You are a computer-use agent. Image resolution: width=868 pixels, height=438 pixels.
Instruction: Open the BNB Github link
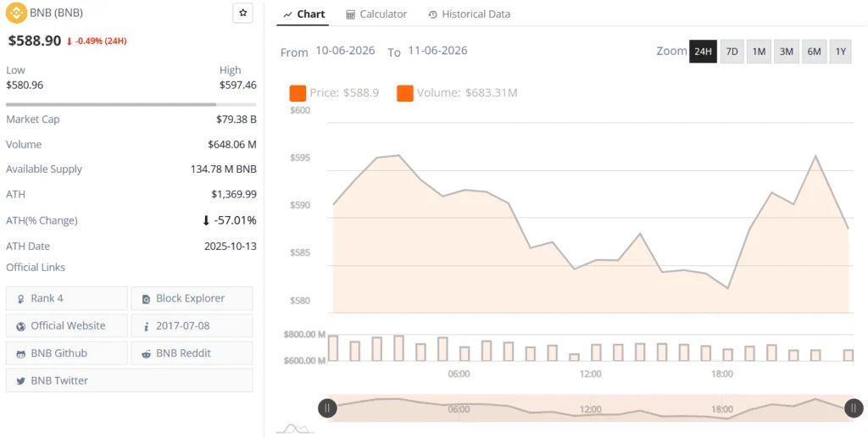(67, 352)
